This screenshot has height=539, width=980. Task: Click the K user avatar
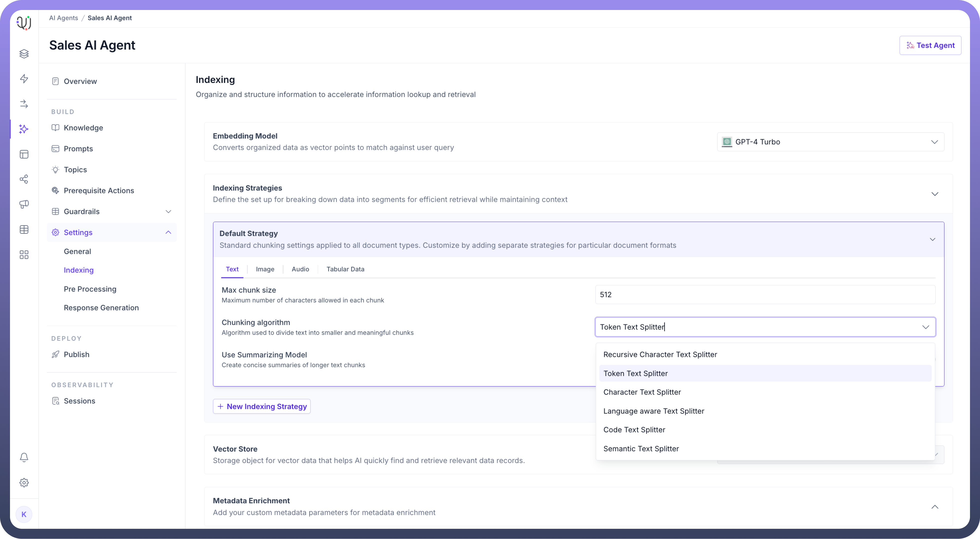[x=24, y=514]
